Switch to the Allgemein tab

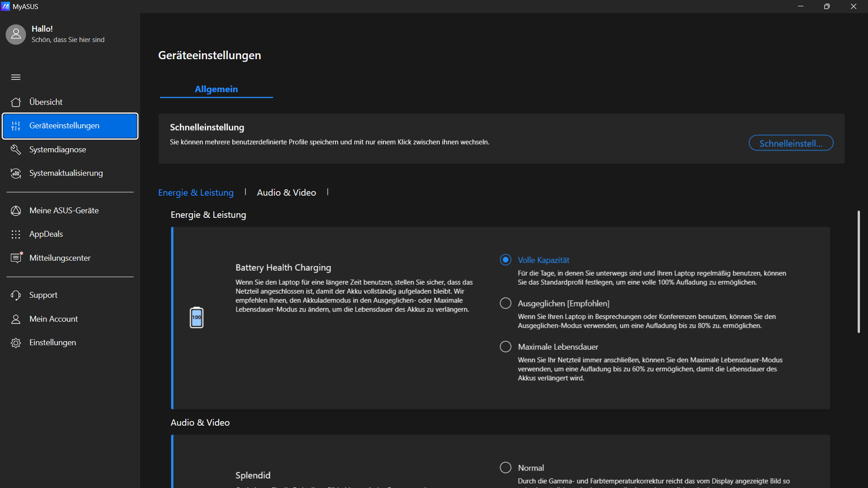coord(216,89)
